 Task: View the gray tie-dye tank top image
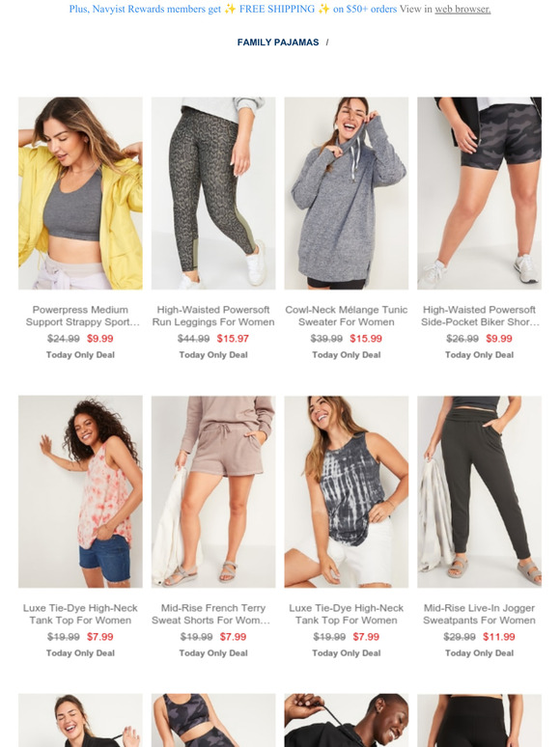pyautogui.click(x=347, y=491)
